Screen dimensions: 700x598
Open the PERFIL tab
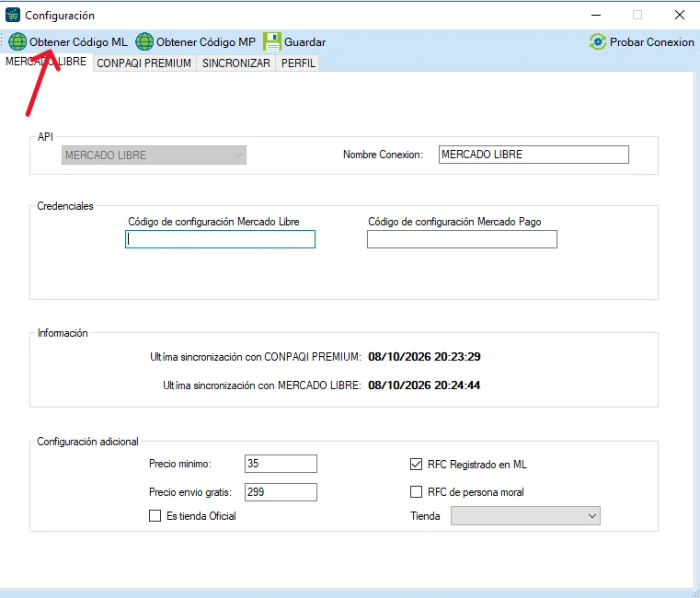tap(298, 63)
